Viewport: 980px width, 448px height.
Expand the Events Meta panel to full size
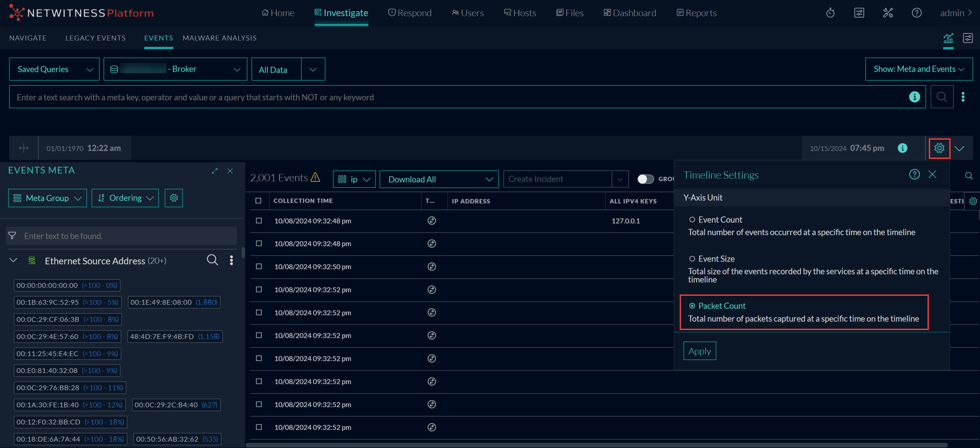tap(214, 171)
